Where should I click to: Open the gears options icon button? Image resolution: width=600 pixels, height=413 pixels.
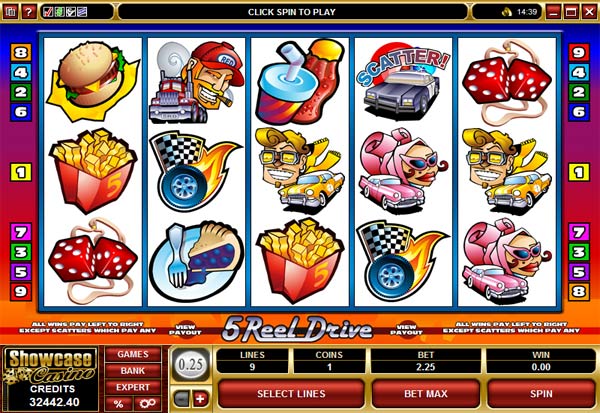[x=147, y=403]
